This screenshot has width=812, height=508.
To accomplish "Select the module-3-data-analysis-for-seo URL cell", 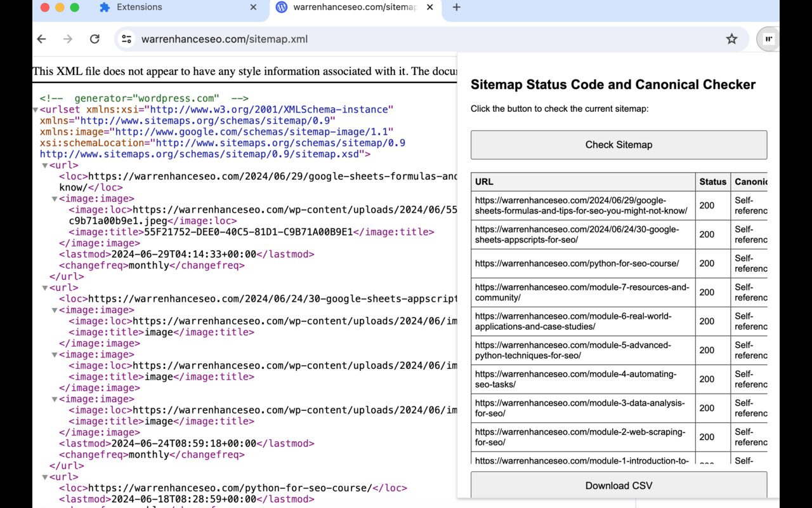I will tap(583, 408).
